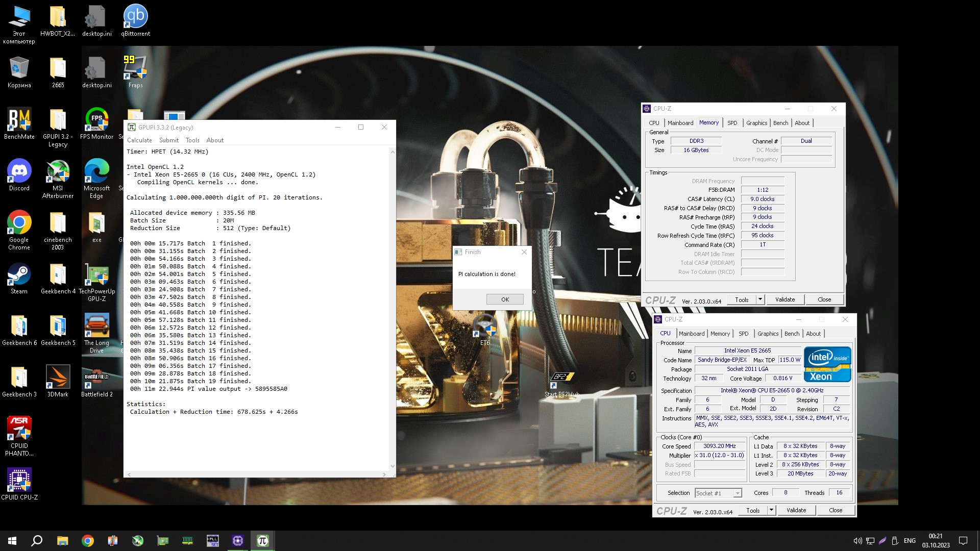Open the Socket #1 selection dropdown
Screen dimensions: 980x551
pyautogui.click(x=718, y=493)
